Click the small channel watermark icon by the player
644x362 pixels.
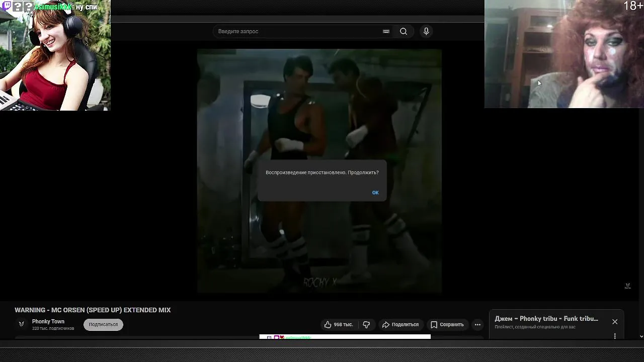click(627, 286)
